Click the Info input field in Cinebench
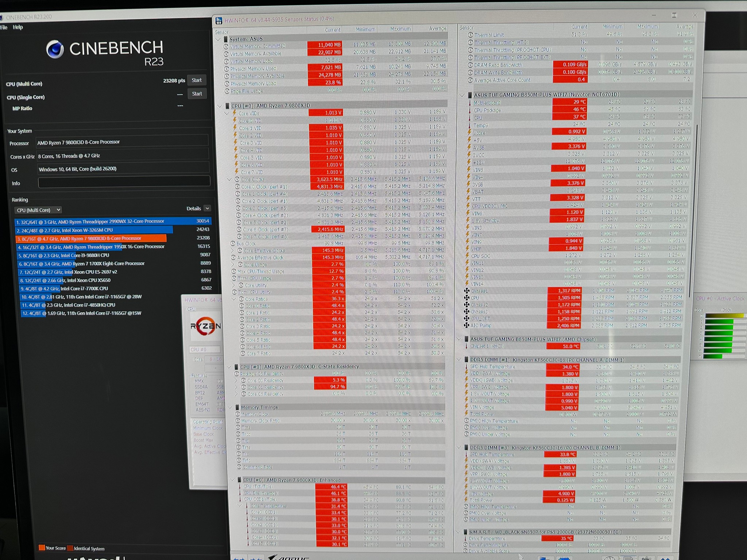 point(124,182)
